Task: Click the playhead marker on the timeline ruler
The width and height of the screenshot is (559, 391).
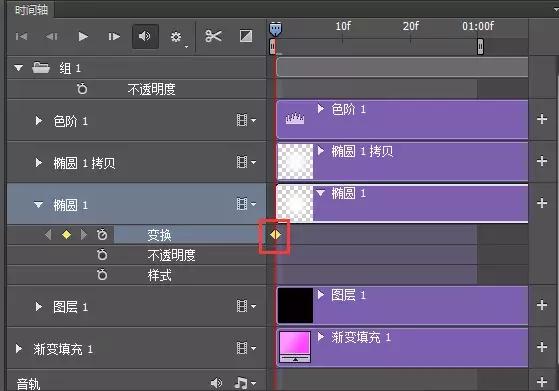Action: pyautogui.click(x=275, y=29)
